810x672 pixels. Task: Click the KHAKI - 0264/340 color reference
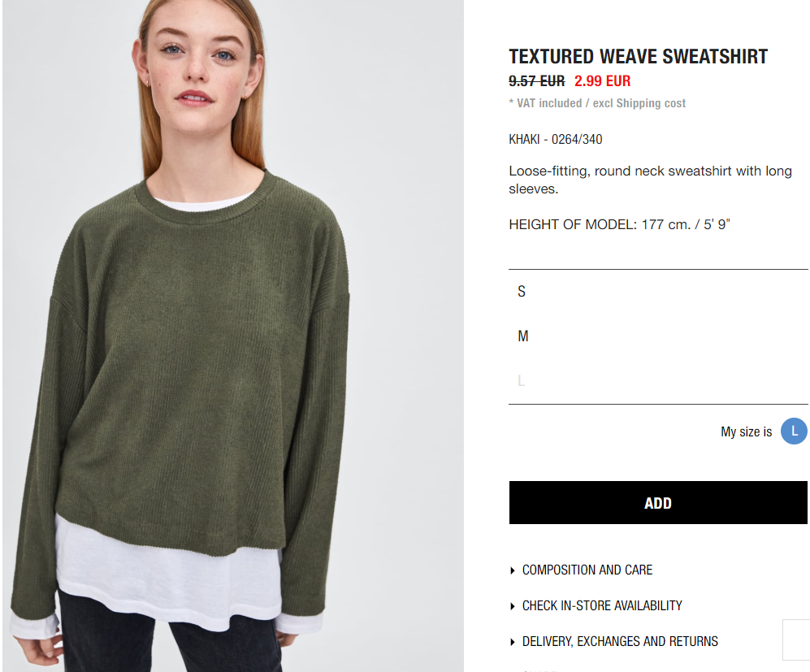[x=556, y=140]
